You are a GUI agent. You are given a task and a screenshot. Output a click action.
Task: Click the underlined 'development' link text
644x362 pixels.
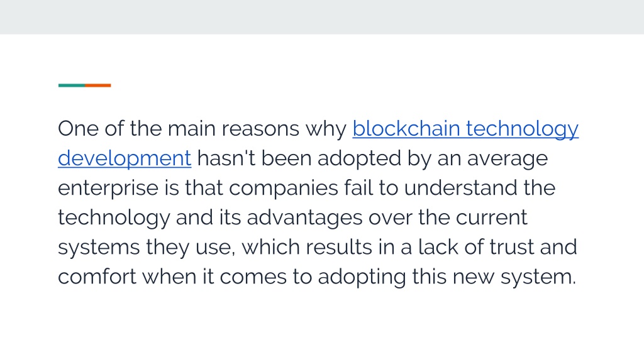(x=125, y=158)
